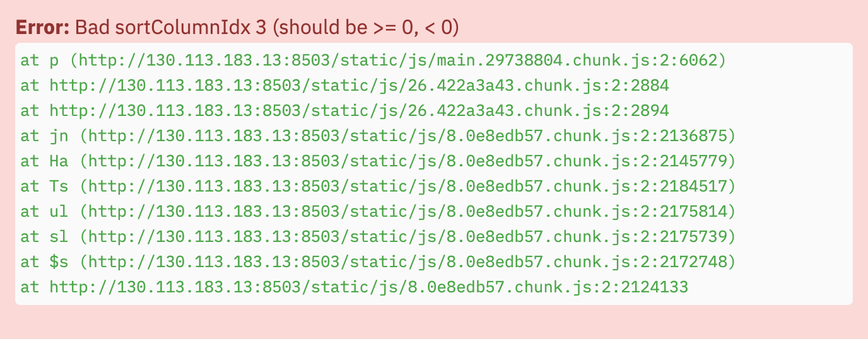Click the position number 2136875
Viewport: 868px width, 339px height.
pyautogui.click(x=693, y=137)
